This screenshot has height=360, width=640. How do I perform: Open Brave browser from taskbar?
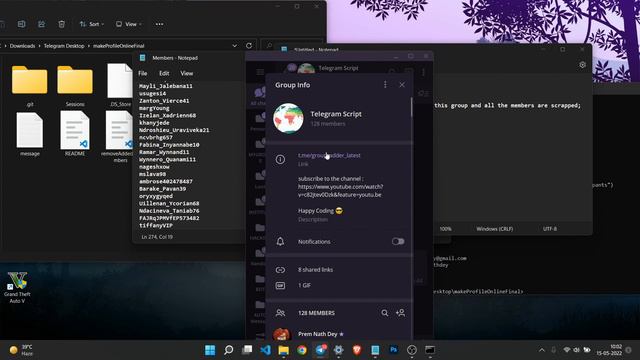pyautogui.click(x=357, y=350)
